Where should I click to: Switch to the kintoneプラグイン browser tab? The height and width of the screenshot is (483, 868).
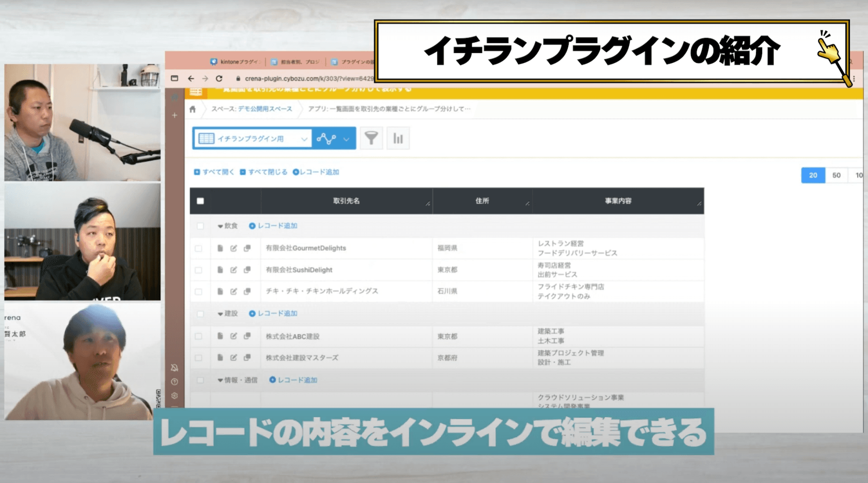point(235,62)
